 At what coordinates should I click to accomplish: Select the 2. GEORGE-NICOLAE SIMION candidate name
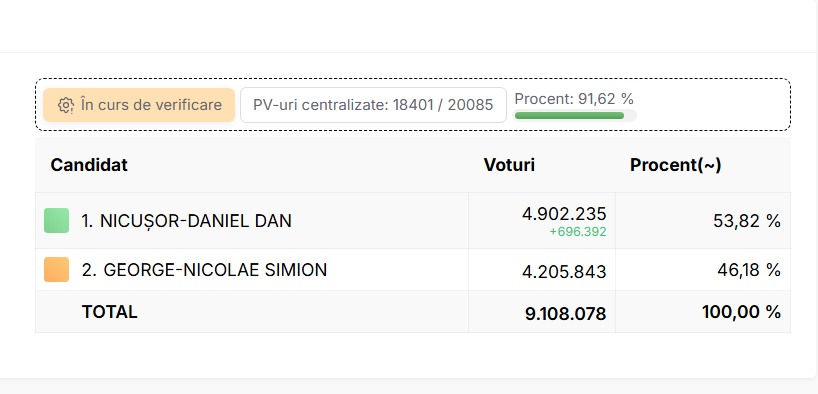click(x=204, y=270)
